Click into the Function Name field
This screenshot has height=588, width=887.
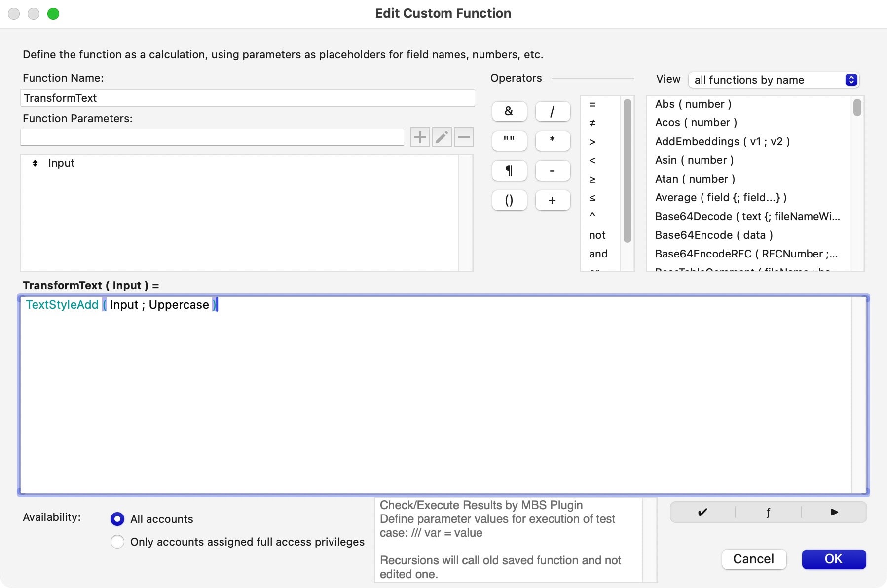[248, 98]
